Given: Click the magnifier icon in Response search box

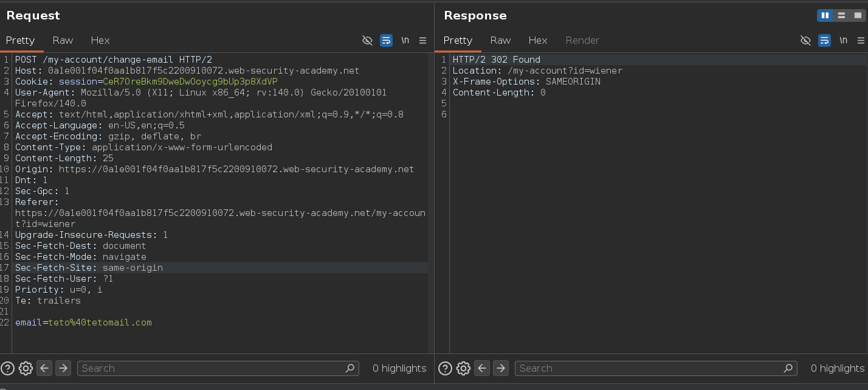Looking at the screenshot, I should [x=788, y=368].
